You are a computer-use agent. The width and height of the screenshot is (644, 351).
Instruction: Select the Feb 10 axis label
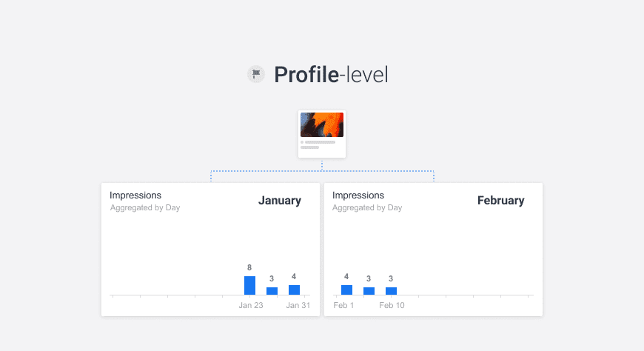click(392, 305)
